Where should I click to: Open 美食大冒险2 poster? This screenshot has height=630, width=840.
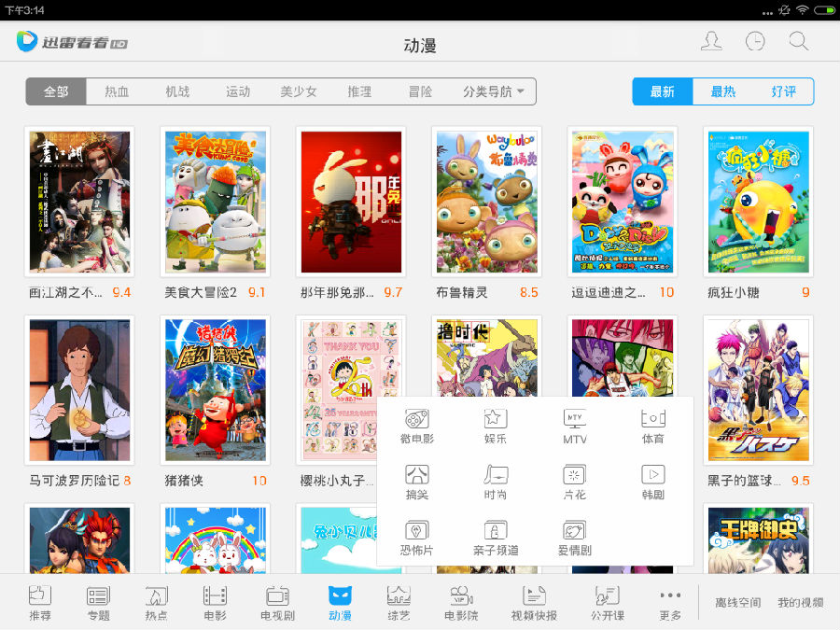tap(216, 202)
